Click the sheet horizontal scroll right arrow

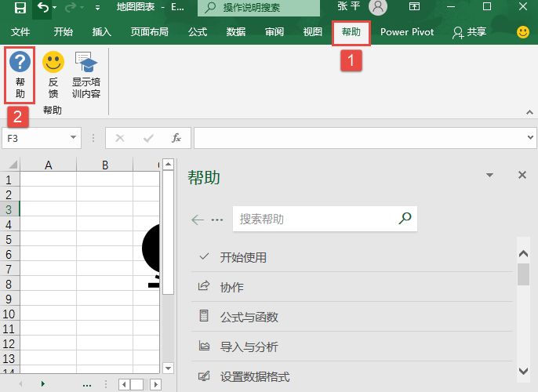click(x=156, y=384)
